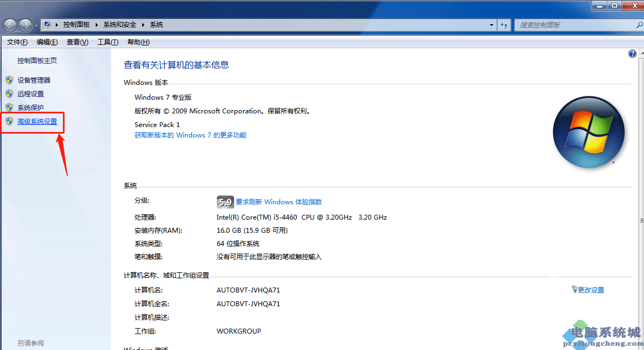The image size is (644, 350).
Task: Open the 编辑(E) menu
Action: coord(47,42)
